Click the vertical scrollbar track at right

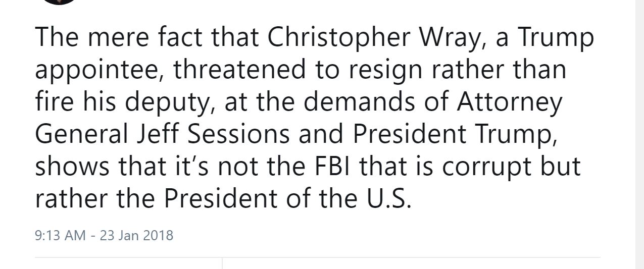pos(639,134)
